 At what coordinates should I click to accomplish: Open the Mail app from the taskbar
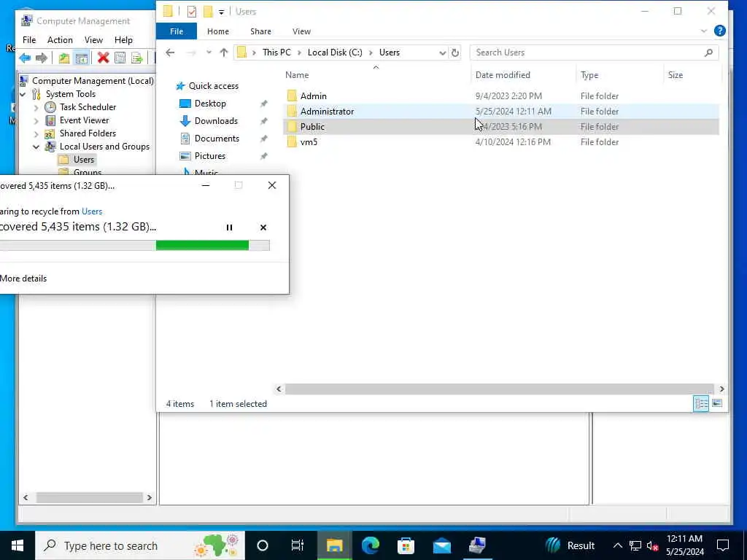tap(441, 545)
